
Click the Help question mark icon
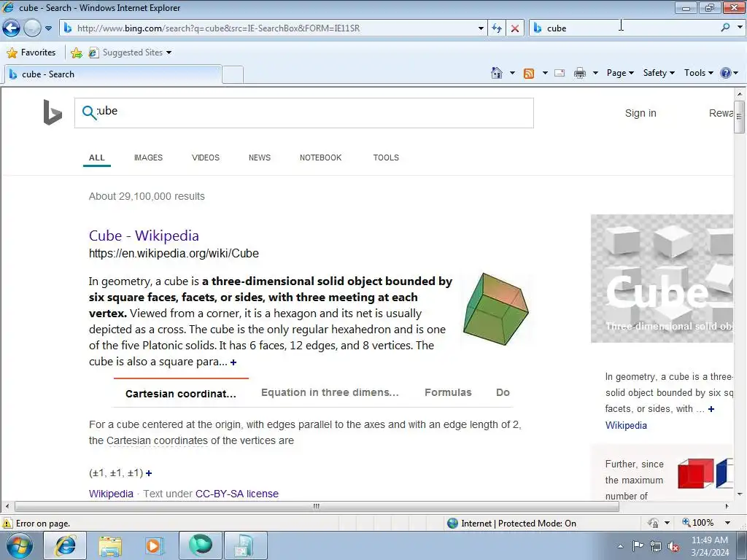pyautogui.click(x=726, y=73)
